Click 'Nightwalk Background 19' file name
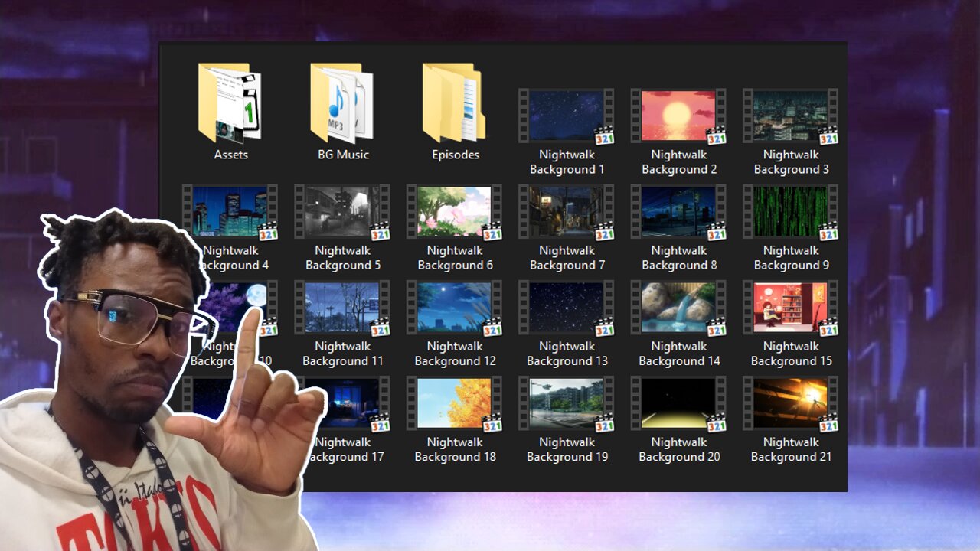The height and width of the screenshot is (551, 980). pos(567,449)
